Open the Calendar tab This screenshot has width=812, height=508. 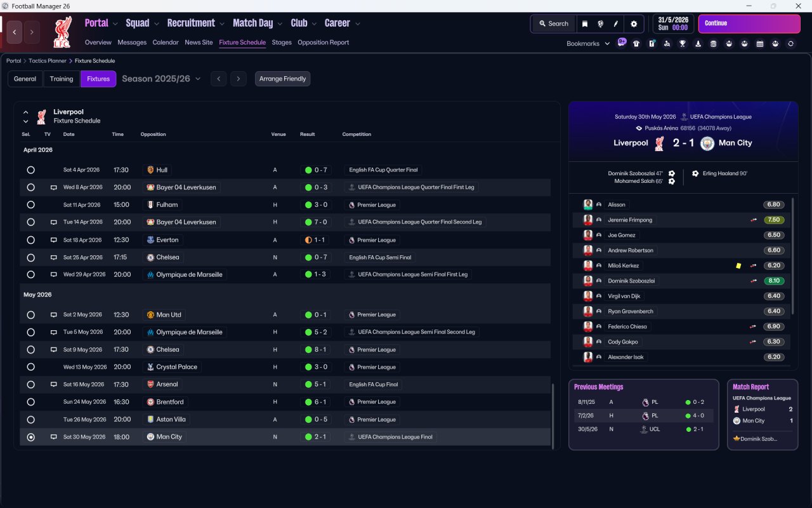point(166,43)
